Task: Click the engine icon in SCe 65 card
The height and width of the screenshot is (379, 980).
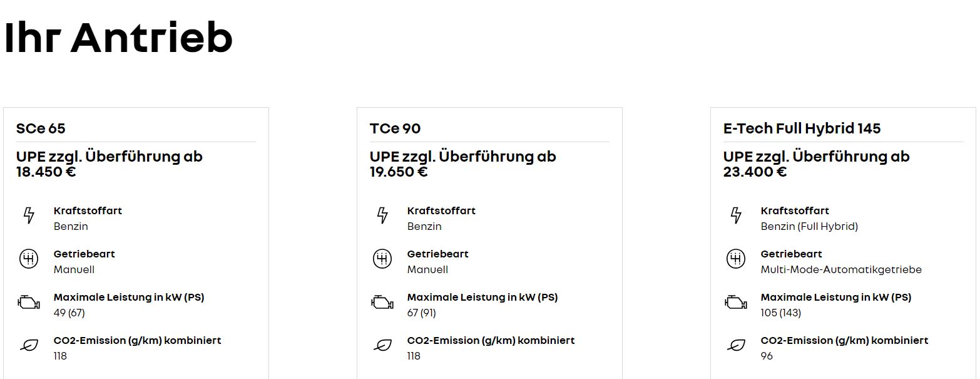Action: tap(29, 303)
